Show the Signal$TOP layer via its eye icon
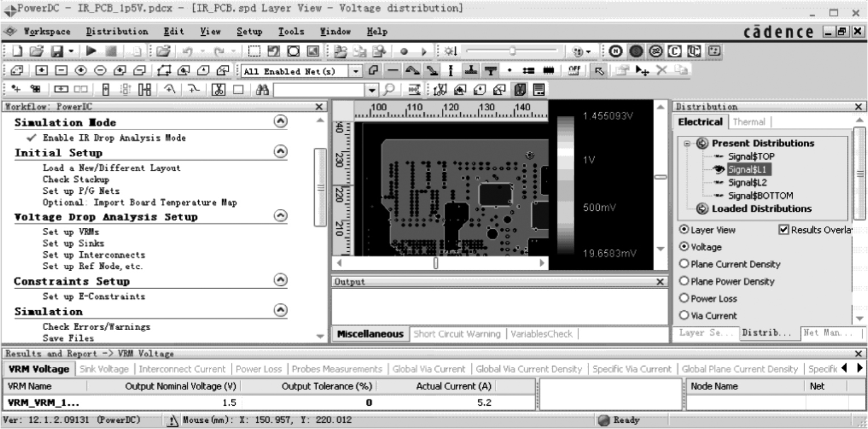This screenshot has width=868, height=429. [x=720, y=156]
